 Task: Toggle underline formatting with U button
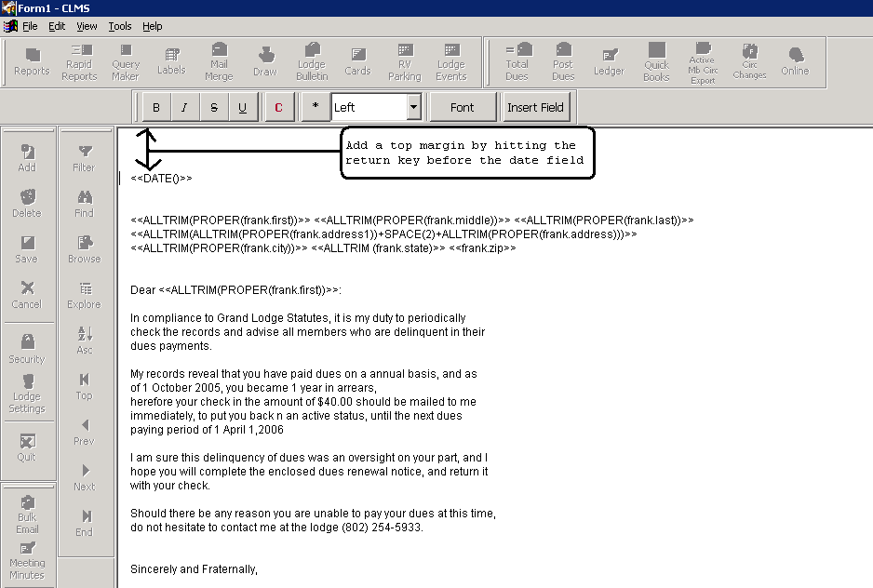(x=243, y=108)
